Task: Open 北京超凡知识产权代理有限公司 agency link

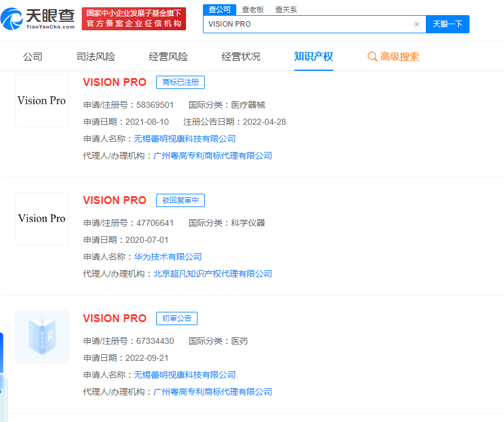Action: (x=213, y=274)
